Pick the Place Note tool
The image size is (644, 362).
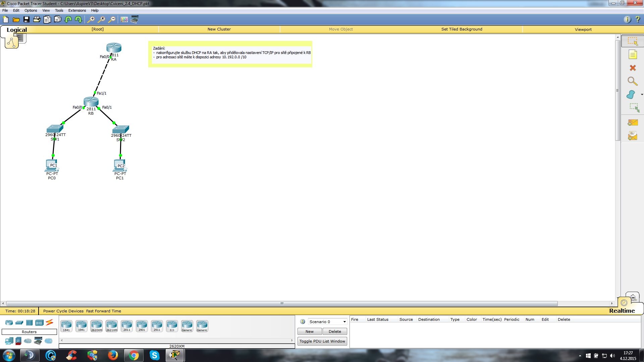tap(633, 54)
